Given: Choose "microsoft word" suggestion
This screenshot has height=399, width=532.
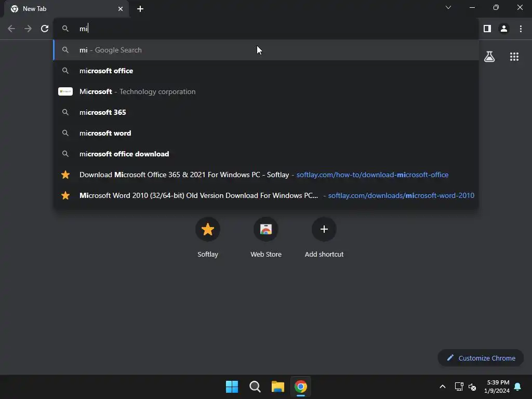Looking at the screenshot, I should pos(266,133).
